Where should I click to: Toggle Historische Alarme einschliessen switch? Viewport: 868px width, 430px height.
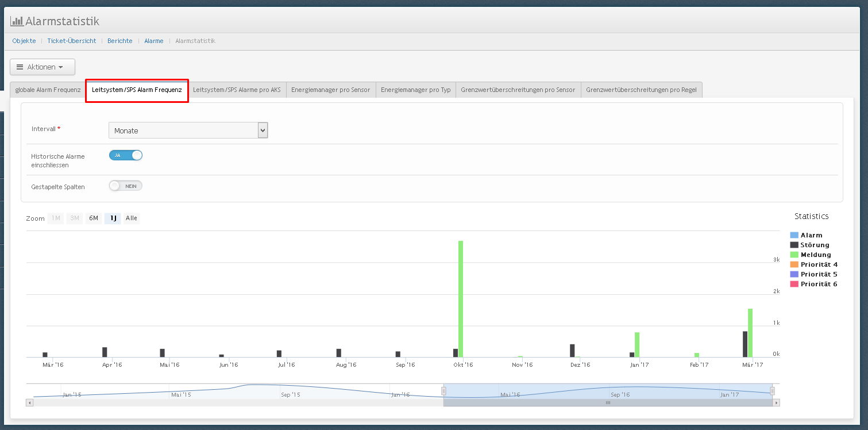pos(126,155)
